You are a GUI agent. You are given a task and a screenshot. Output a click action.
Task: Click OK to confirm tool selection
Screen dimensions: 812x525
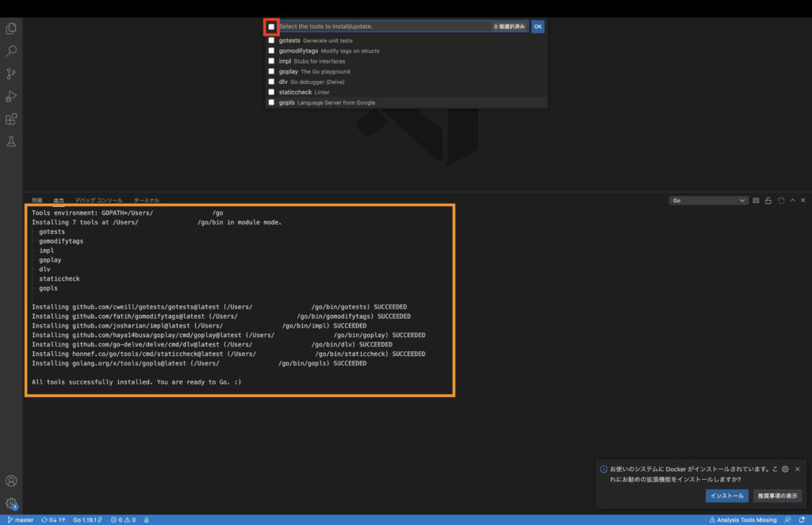point(538,27)
